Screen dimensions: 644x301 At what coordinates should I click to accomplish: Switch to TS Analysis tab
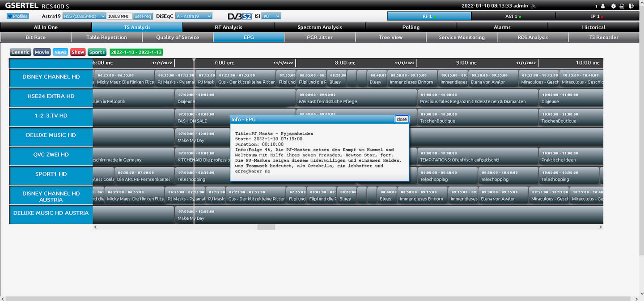(x=137, y=27)
